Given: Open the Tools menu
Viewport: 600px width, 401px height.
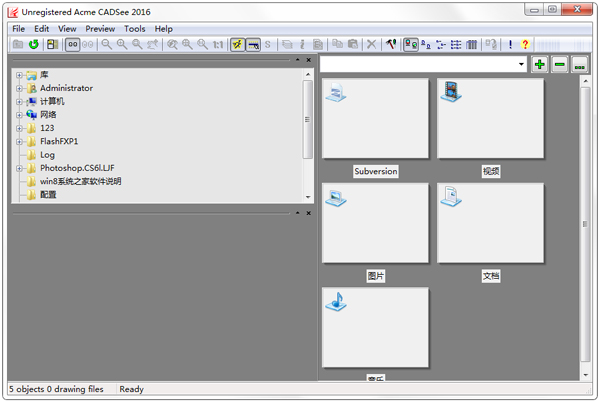Looking at the screenshot, I should point(135,29).
